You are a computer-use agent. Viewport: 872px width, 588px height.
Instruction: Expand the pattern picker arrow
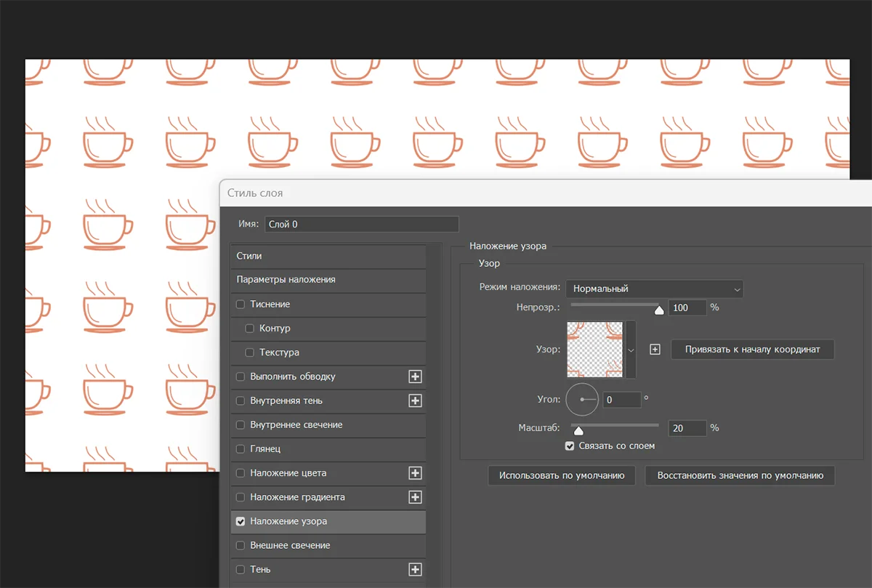click(x=631, y=350)
